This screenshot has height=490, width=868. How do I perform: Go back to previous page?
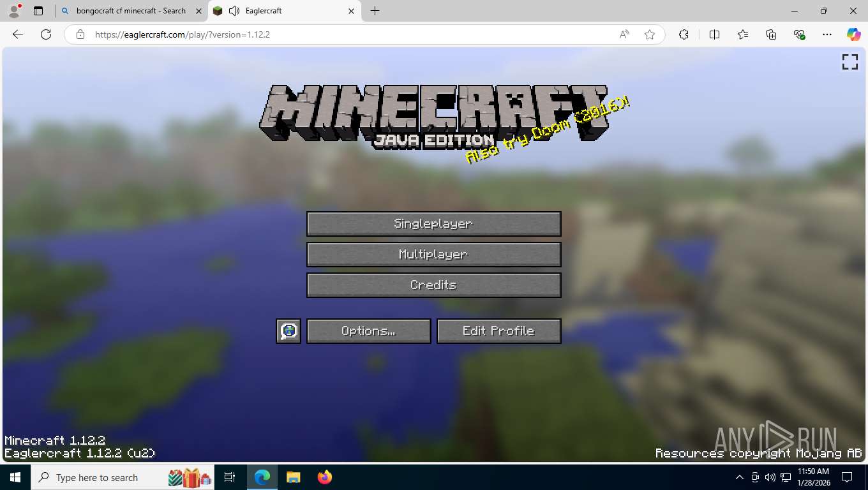[x=18, y=34]
